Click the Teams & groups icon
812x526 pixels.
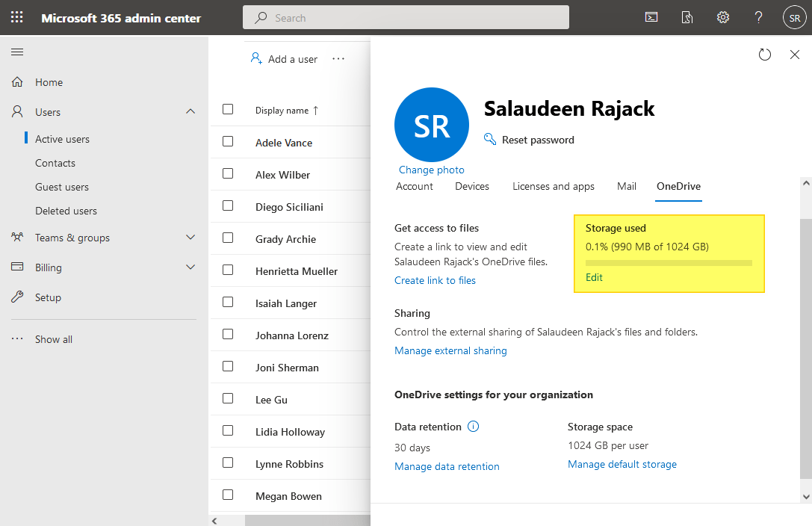point(17,237)
